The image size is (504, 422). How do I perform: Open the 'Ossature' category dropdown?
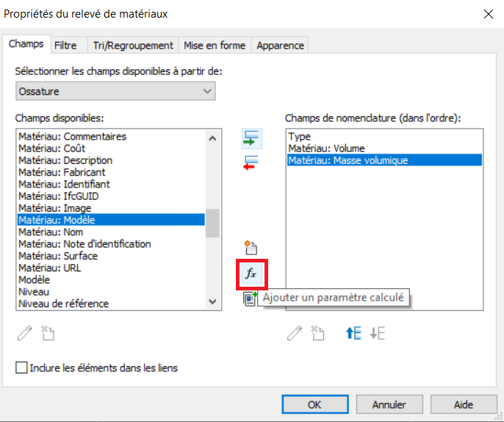115,91
